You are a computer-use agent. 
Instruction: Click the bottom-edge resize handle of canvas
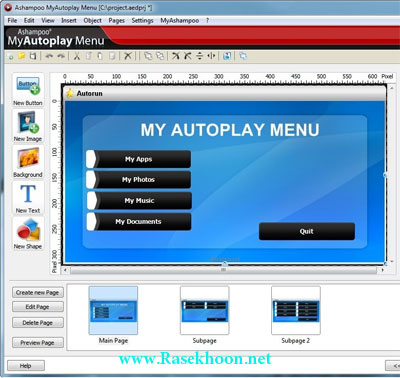click(x=225, y=264)
